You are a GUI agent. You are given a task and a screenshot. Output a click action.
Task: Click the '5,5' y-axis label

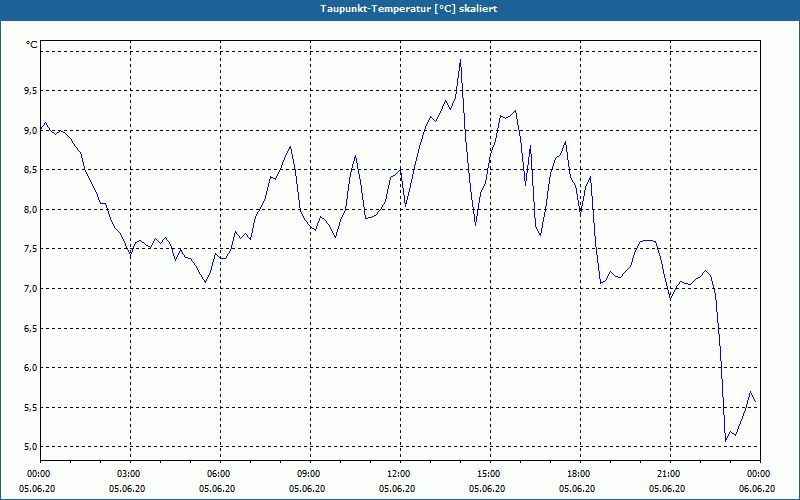(x=31, y=408)
